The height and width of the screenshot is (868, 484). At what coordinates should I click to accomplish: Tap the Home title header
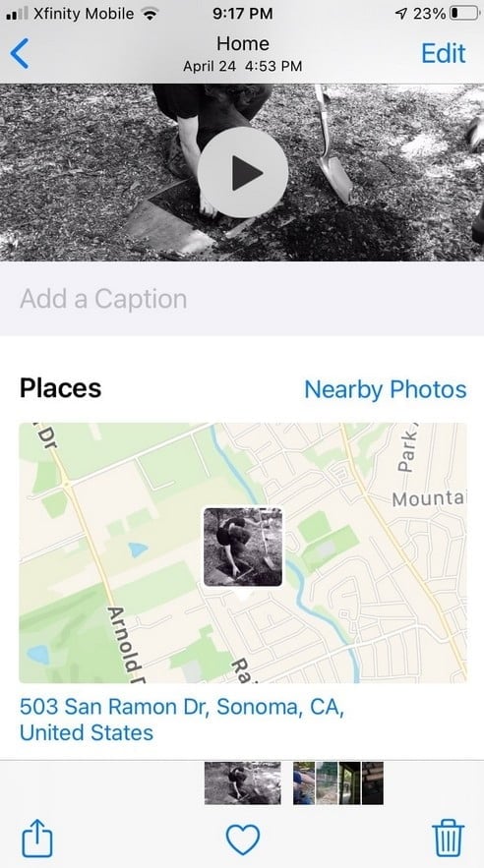coord(243,43)
